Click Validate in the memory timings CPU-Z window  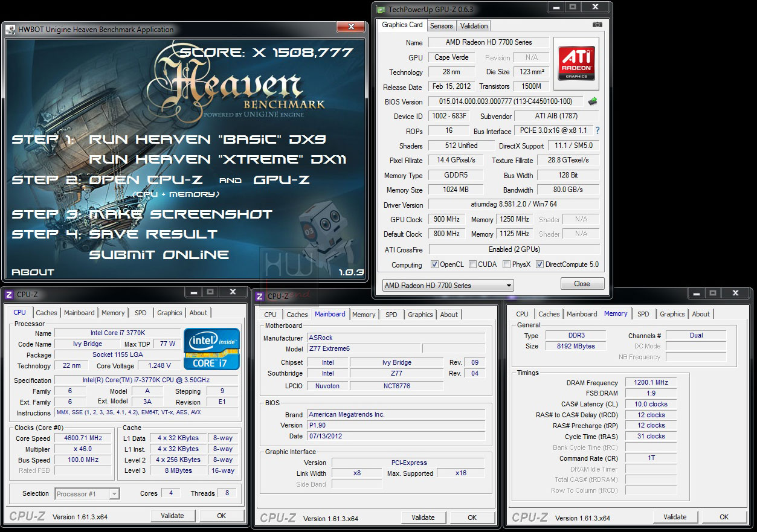click(x=675, y=517)
